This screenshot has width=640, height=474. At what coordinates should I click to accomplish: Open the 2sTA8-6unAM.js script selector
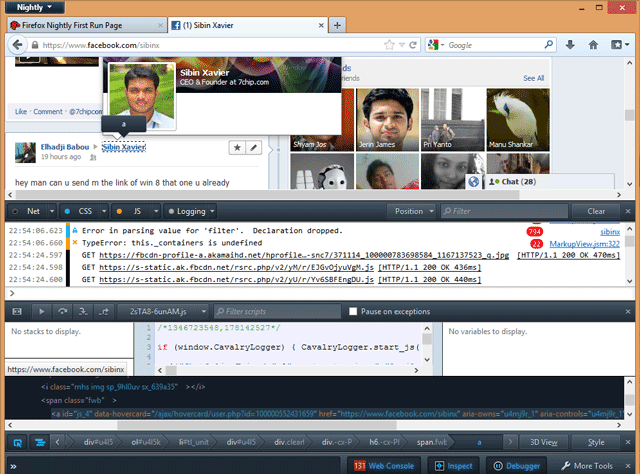coord(163,312)
